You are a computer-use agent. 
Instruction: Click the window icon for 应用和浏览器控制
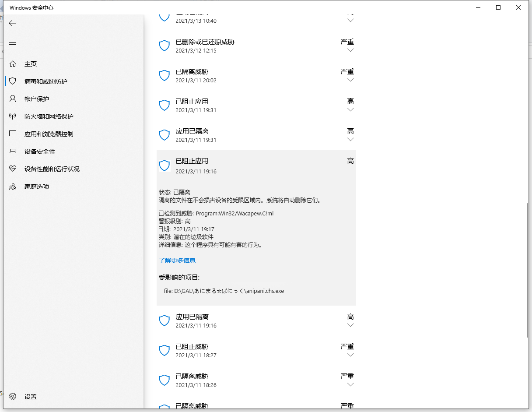(x=13, y=134)
